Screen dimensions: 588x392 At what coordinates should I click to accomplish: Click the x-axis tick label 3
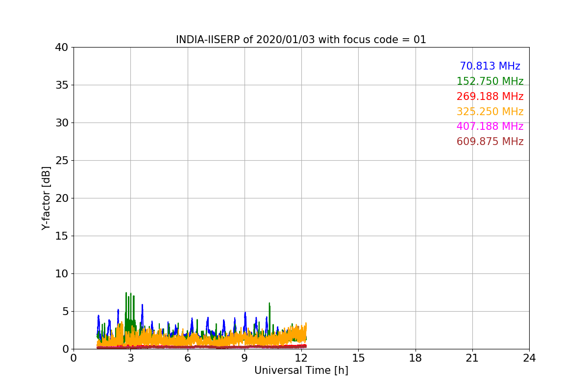(130, 358)
